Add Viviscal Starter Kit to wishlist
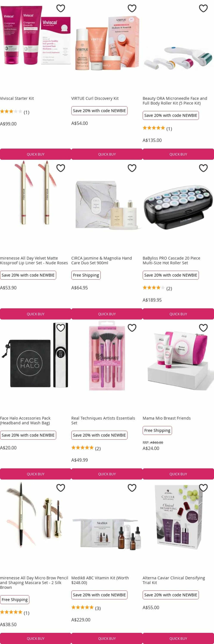The image size is (214, 644). point(61,8)
